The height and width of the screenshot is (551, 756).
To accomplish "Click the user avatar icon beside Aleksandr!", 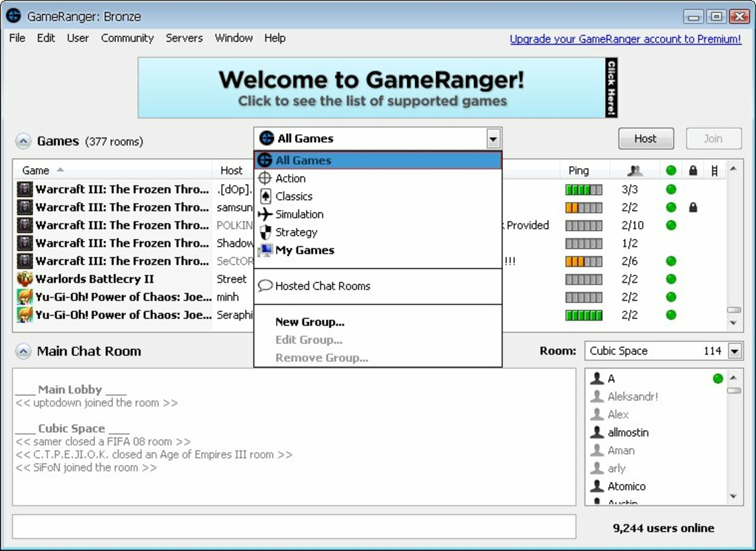I will [597, 396].
